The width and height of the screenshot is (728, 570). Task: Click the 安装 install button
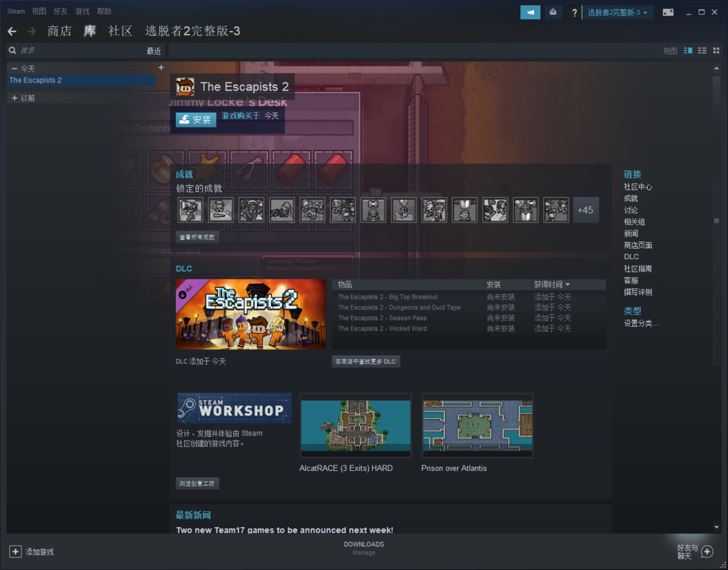pyautogui.click(x=195, y=119)
